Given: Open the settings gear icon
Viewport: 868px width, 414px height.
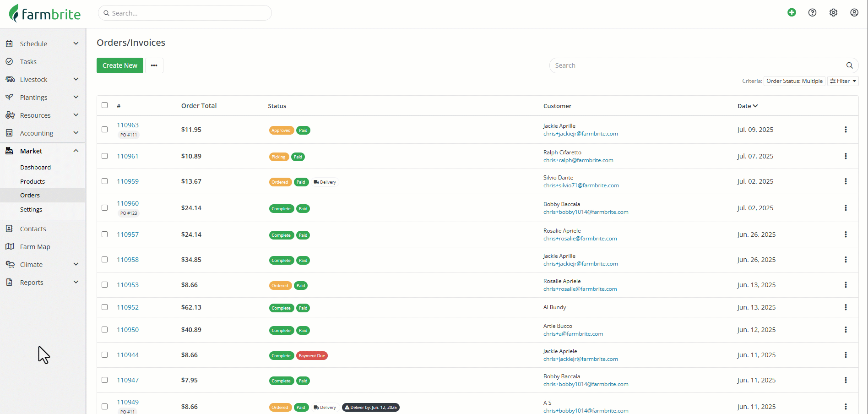Looking at the screenshot, I should [x=833, y=12].
